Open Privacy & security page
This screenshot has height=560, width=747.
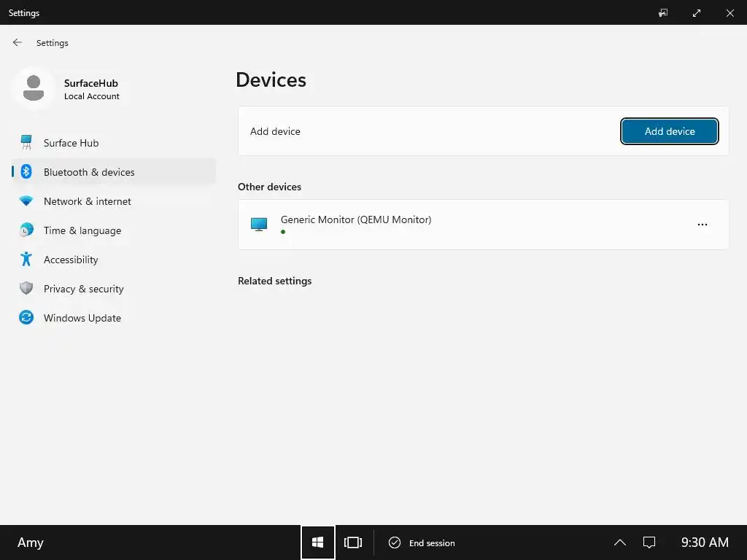[x=113, y=289]
